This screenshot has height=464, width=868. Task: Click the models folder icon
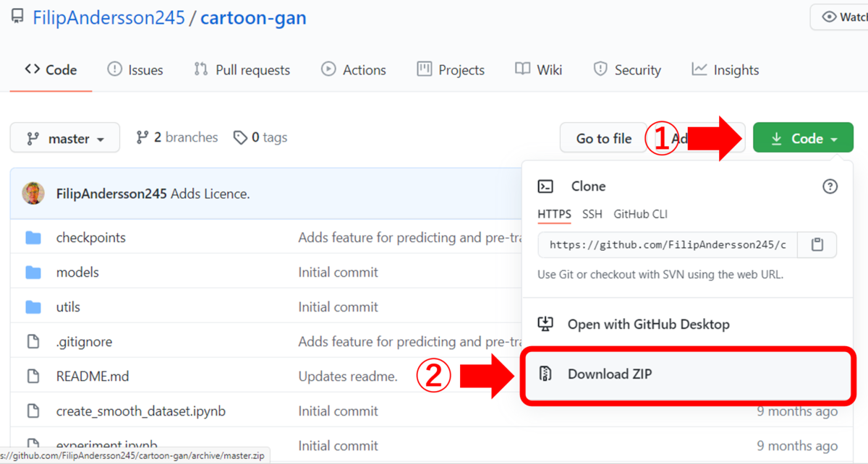(x=33, y=272)
